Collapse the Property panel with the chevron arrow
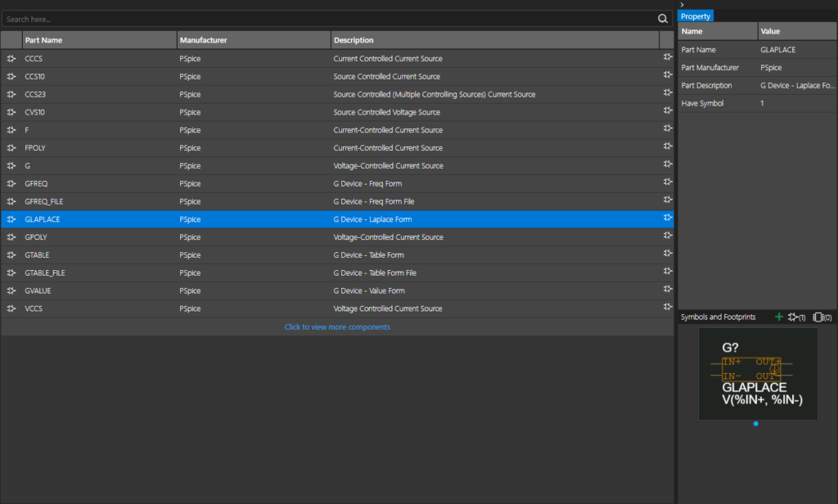Screen dimensions: 838x504 point(682,4)
